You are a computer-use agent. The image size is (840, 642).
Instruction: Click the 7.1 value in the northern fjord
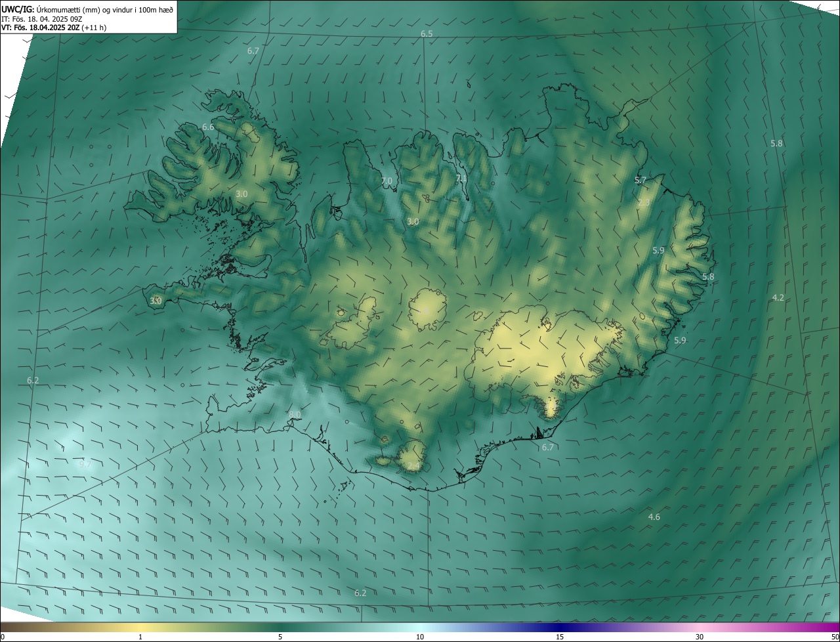click(461, 178)
